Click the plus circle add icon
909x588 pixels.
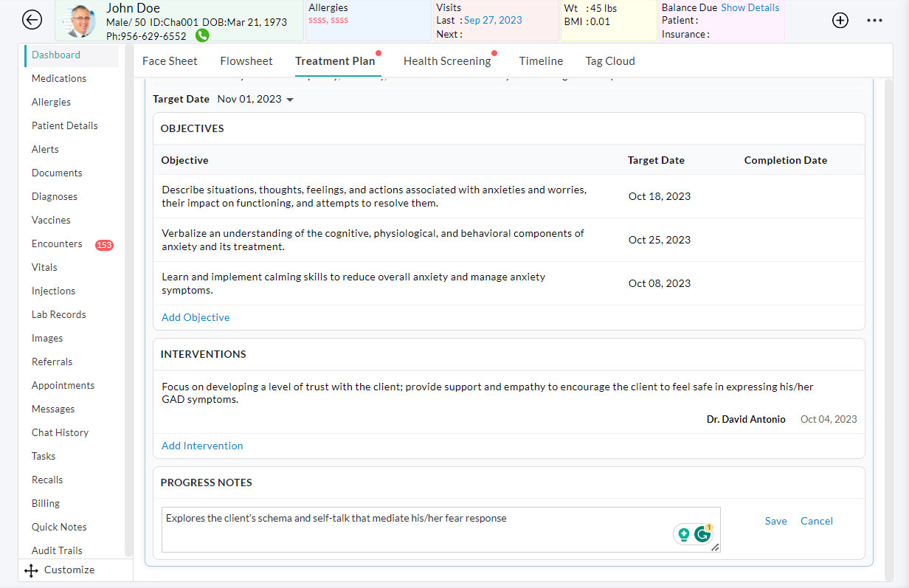click(840, 21)
